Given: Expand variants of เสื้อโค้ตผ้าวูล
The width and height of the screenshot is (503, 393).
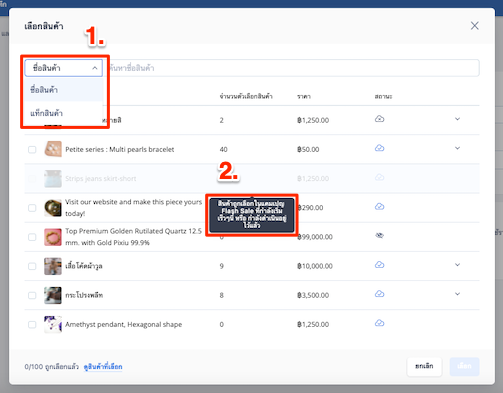Looking at the screenshot, I should (457, 265).
